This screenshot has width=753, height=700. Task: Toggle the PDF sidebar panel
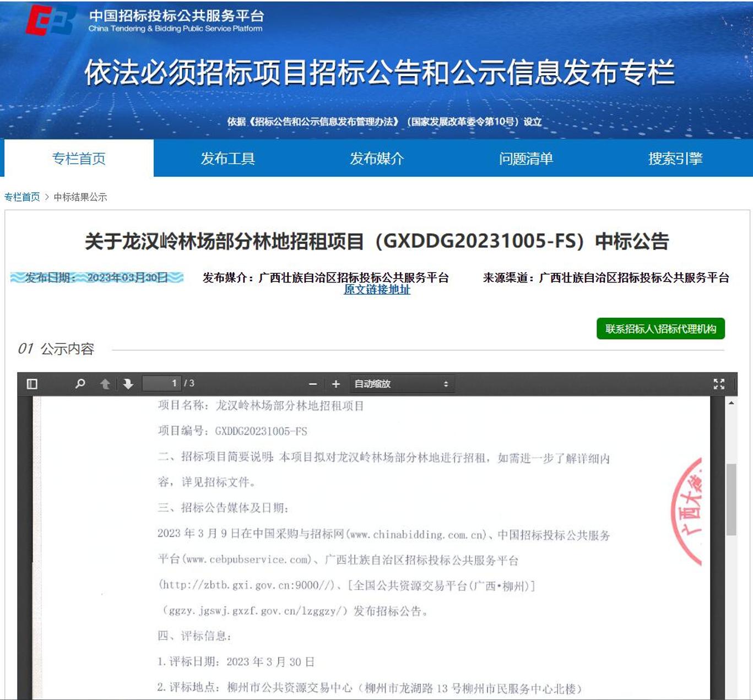tap(32, 384)
